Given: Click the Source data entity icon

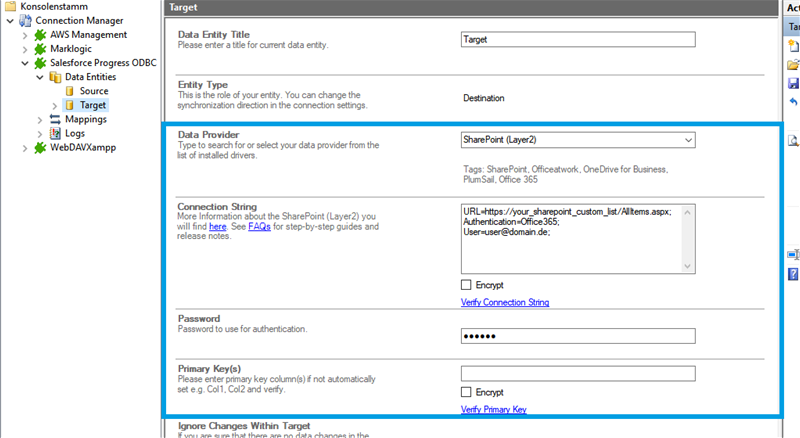Looking at the screenshot, I should click(70, 91).
